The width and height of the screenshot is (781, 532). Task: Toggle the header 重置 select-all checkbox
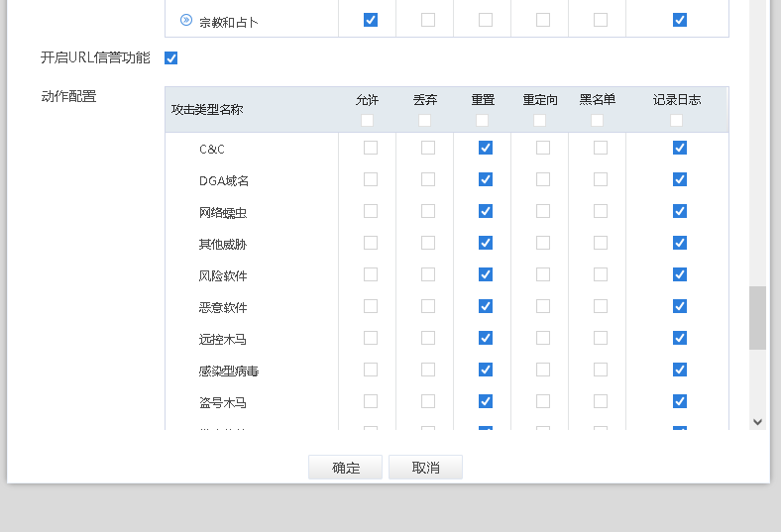483,120
